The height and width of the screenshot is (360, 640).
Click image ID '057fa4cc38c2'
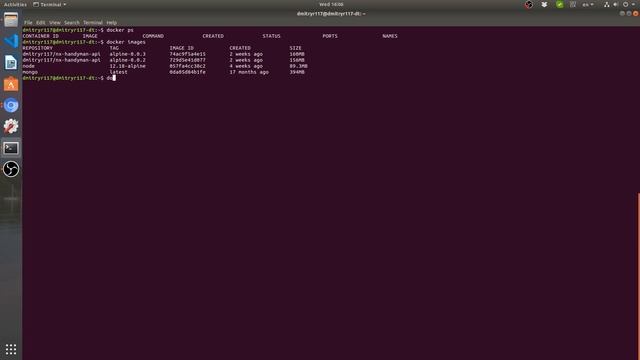(x=187, y=66)
